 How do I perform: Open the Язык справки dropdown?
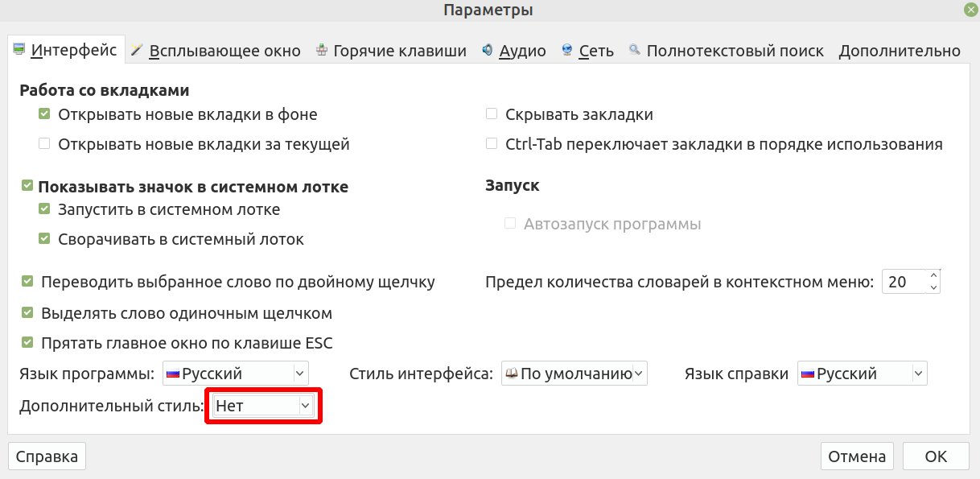[x=862, y=374]
